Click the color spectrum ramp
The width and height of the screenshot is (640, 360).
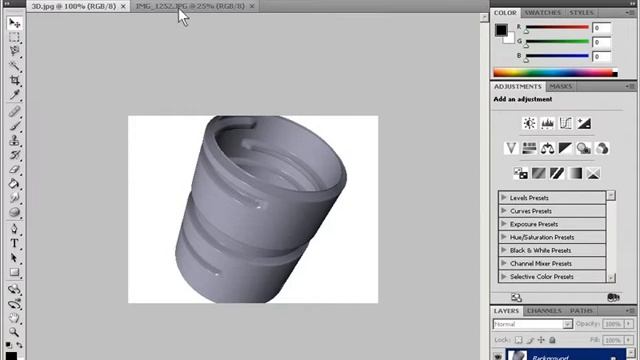coord(556,73)
